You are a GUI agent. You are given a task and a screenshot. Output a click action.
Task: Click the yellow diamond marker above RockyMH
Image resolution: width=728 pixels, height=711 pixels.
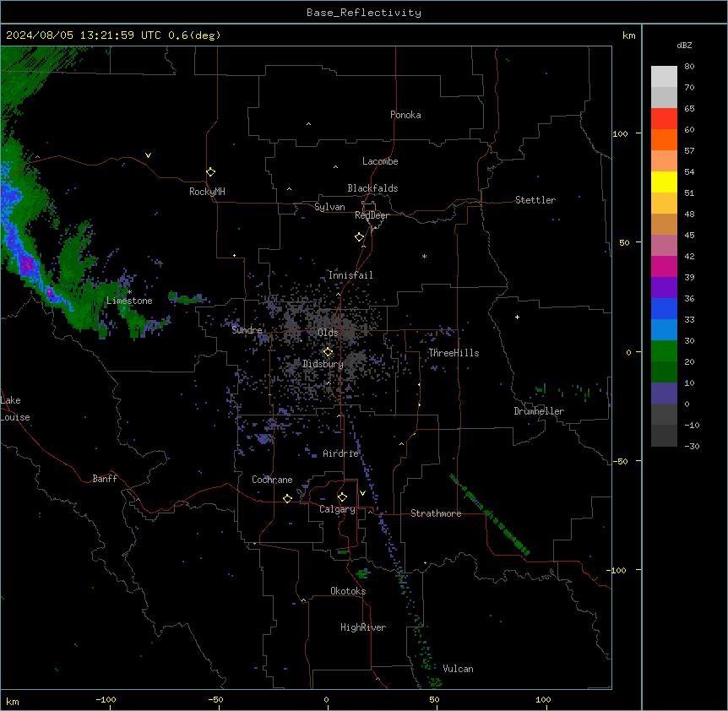210,172
